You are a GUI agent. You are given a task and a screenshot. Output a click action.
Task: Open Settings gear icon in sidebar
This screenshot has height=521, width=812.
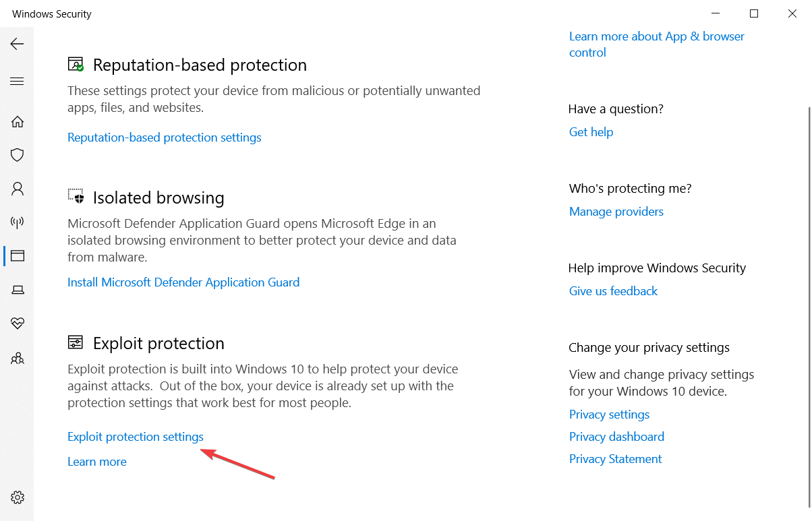pos(18,497)
